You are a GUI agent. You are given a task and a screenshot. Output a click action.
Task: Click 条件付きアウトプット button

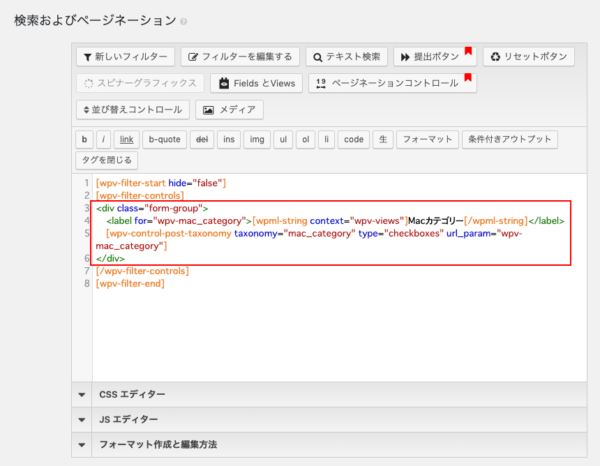point(509,140)
